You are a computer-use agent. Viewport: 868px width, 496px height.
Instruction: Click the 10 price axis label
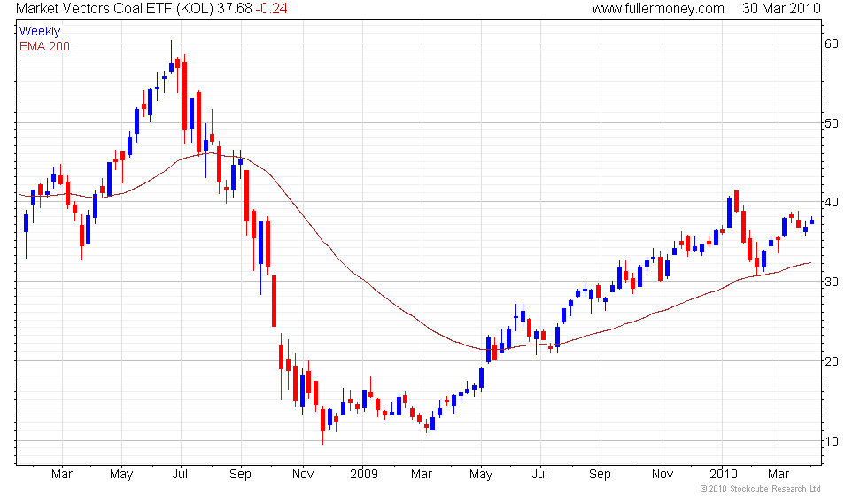tap(832, 441)
